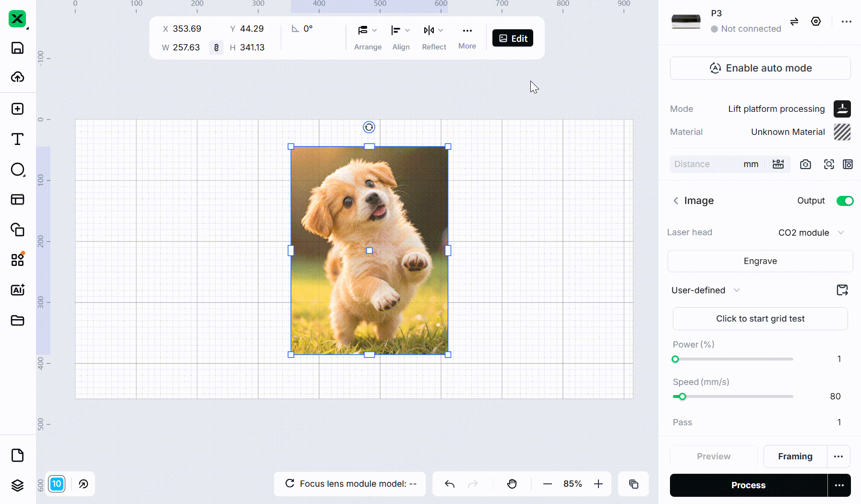Screen dimensions: 861x504
Task: Switch device with swap arrows icon
Action: point(794,22)
